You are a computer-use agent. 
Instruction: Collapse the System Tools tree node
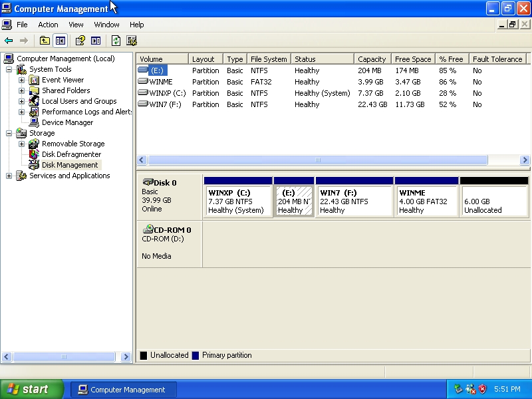[9, 69]
